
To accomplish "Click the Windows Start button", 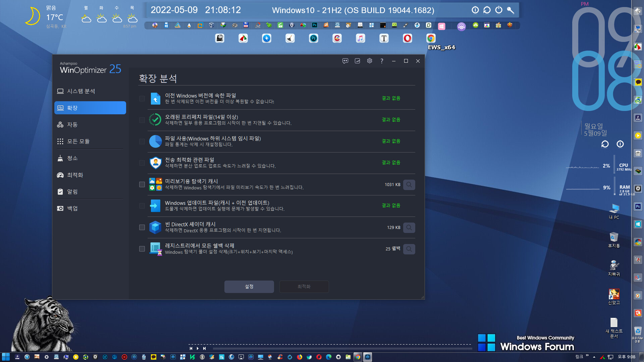I will point(6,357).
